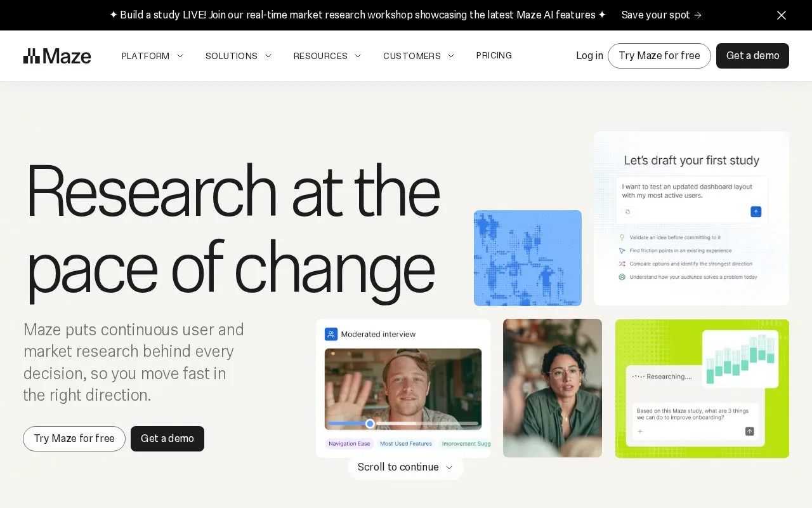Expand the Customers menu chevron
This screenshot has width=812, height=508.
(x=451, y=56)
